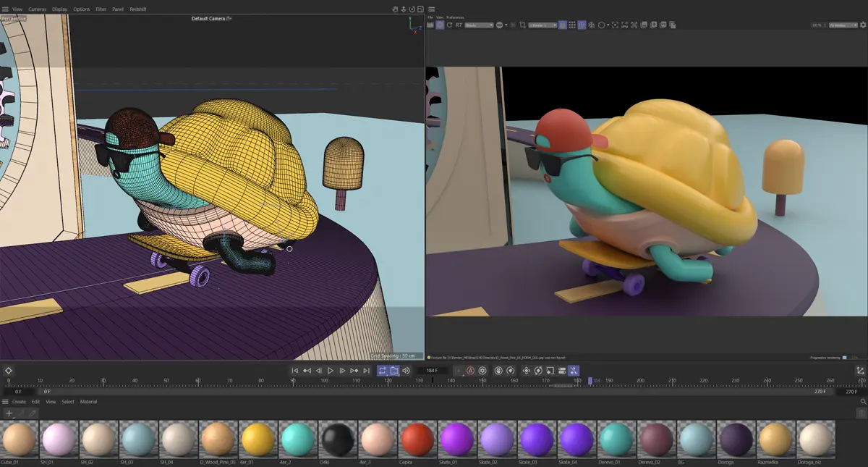Open the Redshift viewport menu

coord(137,9)
